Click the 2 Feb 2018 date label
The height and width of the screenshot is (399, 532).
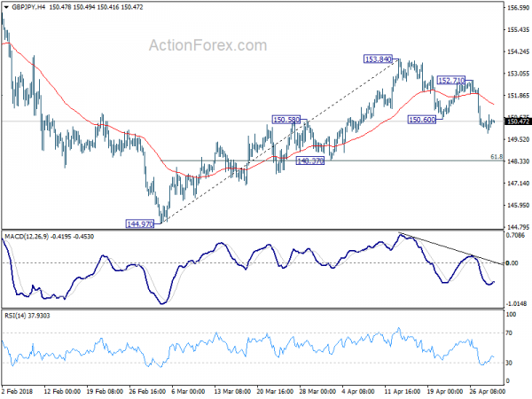(x=18, y=391)
